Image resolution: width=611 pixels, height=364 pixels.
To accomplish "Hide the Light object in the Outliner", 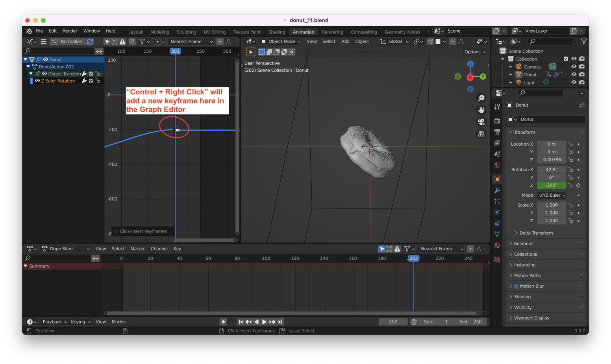I will pyautogui.click(x=574, y=82).
